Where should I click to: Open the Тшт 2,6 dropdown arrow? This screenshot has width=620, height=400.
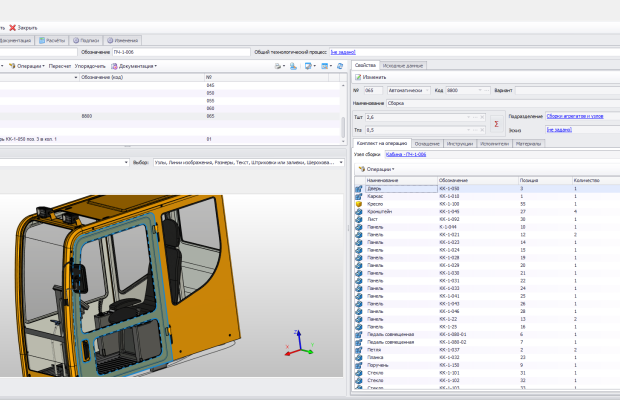[469, 117]
